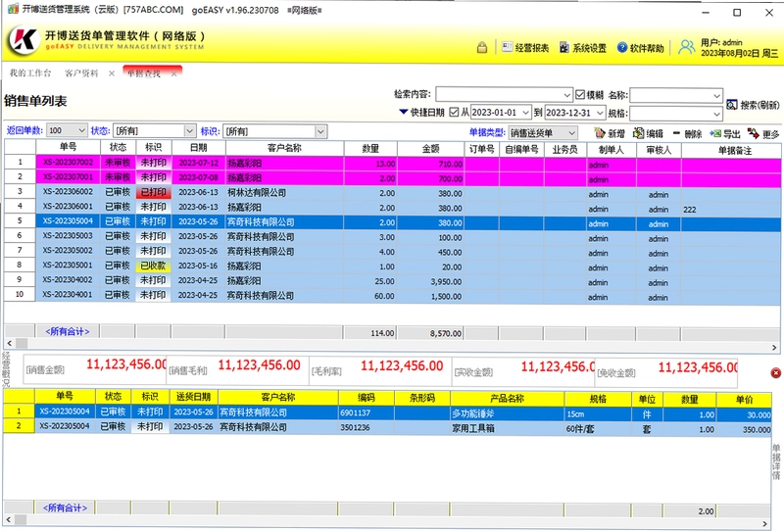Click 编辑 edit toolbar button
784x532 pixels.
[x=648, y=133]
